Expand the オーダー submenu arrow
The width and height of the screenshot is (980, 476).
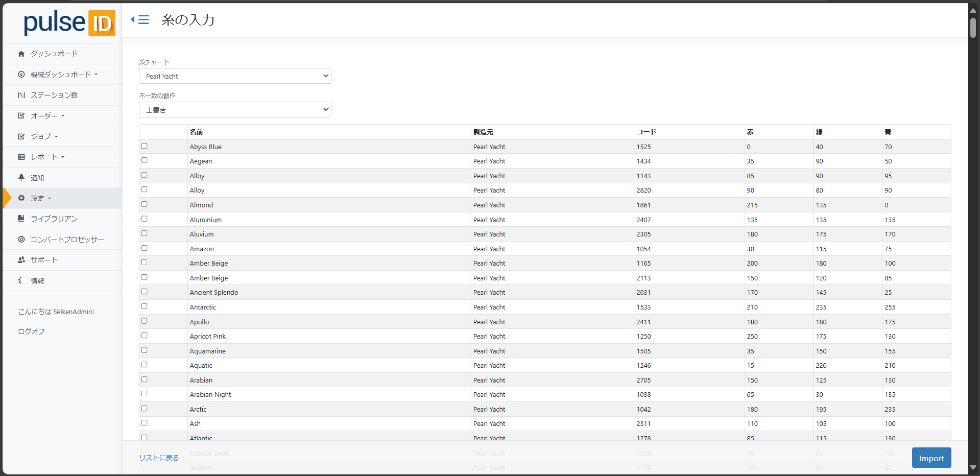click(63, 116)
